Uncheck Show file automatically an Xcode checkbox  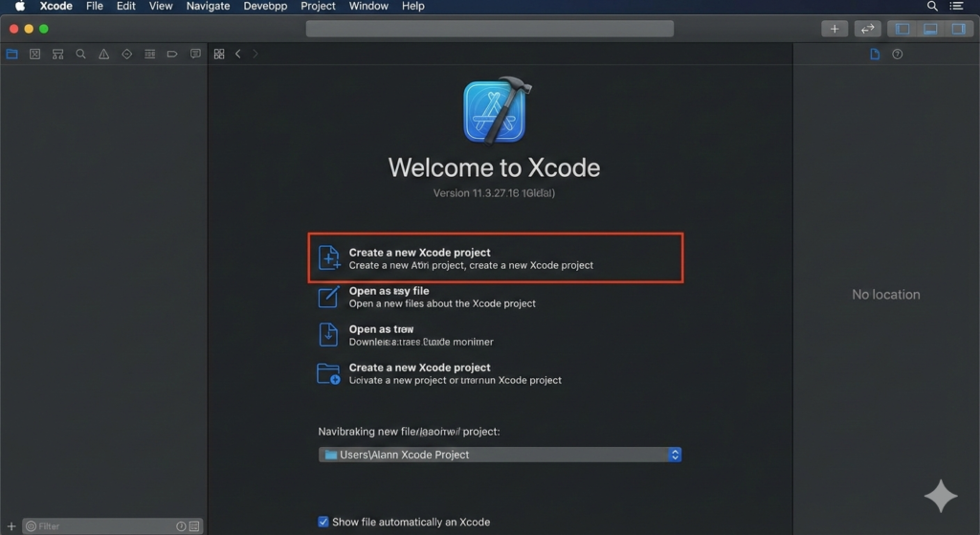[323, 522]
